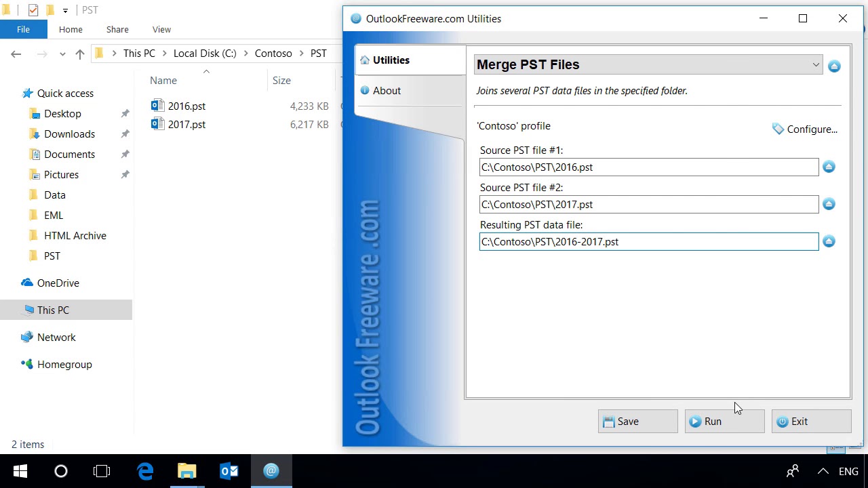Run the Merge PST Files utility
Image resolution: width=868 pixels, height=488 pixels.
point(724,422)
